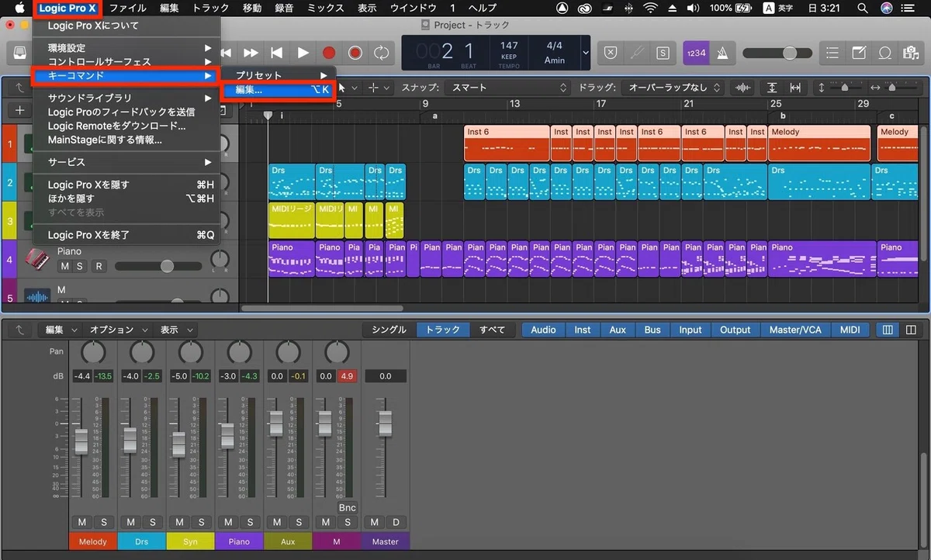Adjust the Piano track header volume slider
The width and height of the screenshot is (931, 560).
(160, 266)
